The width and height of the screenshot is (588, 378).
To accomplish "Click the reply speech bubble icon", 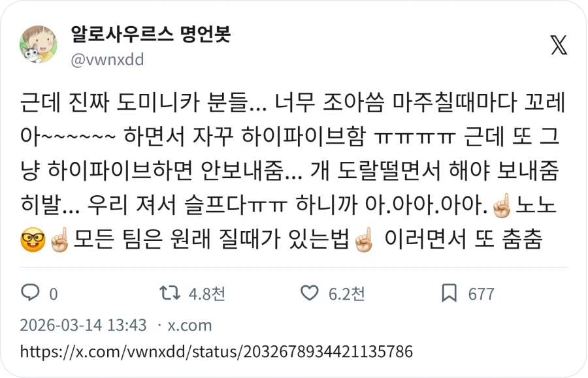I will point(30,292).
